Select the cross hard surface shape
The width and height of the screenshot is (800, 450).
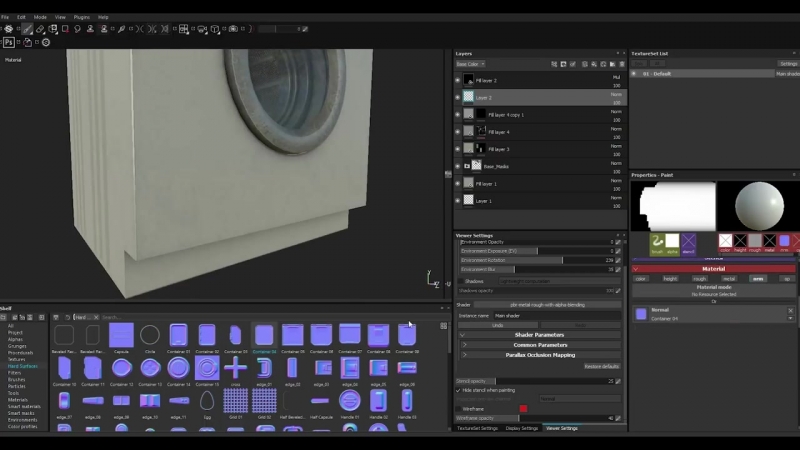tap(235, 368)
